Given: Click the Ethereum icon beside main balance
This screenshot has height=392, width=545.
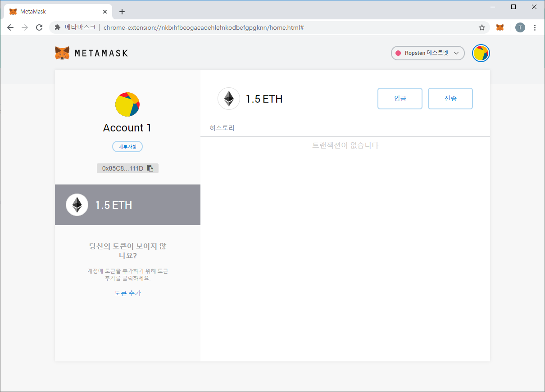Looking at the screenshot, I should 229,99.
